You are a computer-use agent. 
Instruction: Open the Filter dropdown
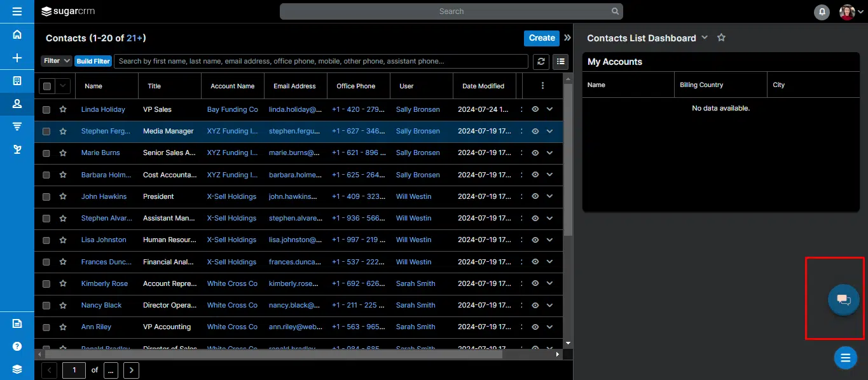57,61
